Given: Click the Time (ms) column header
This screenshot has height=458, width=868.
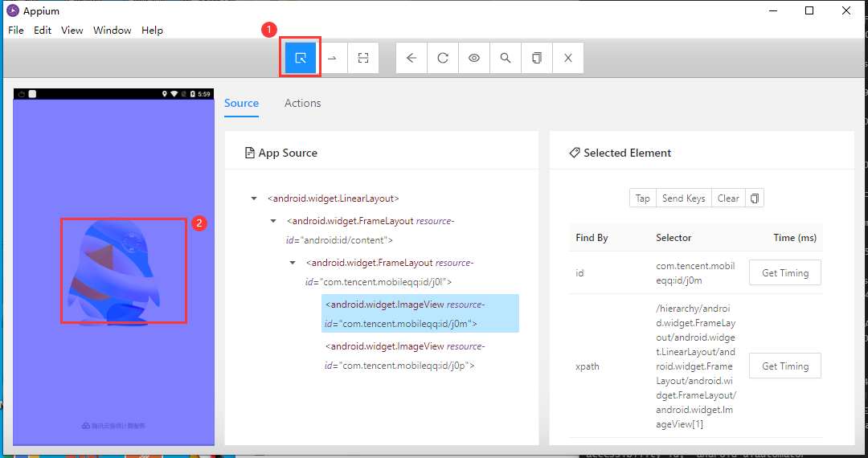Looking at the screenshot, I should [x=794, y=238].
